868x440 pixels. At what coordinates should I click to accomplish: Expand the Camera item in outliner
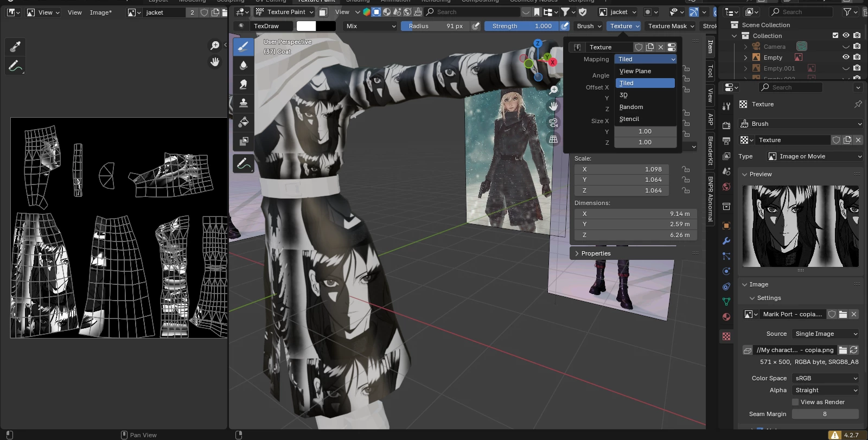tap(745, 47)
